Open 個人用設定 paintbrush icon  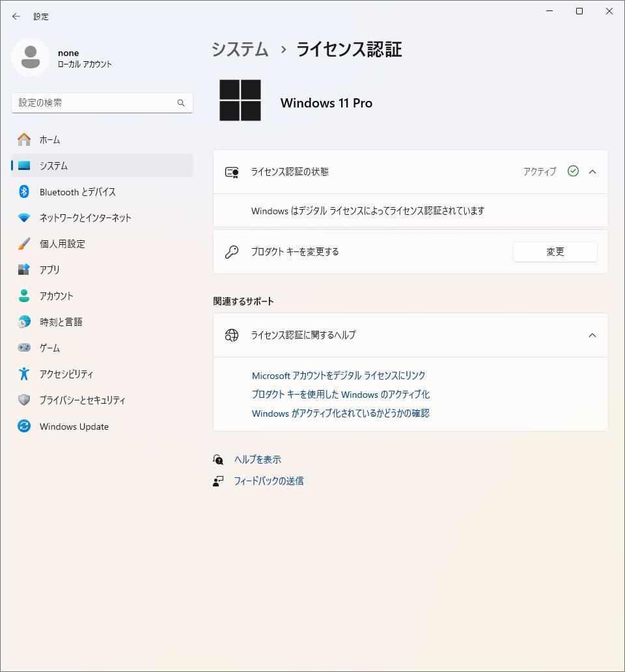click(24, 244)
